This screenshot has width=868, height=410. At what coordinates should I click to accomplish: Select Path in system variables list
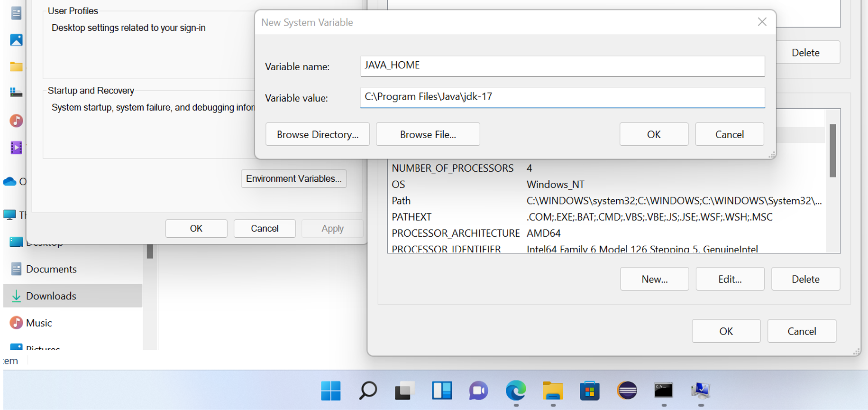pos(402,201)
